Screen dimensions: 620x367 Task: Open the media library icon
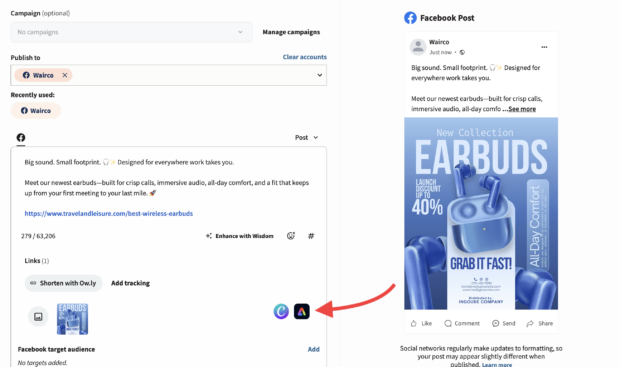tap(38, 317)
